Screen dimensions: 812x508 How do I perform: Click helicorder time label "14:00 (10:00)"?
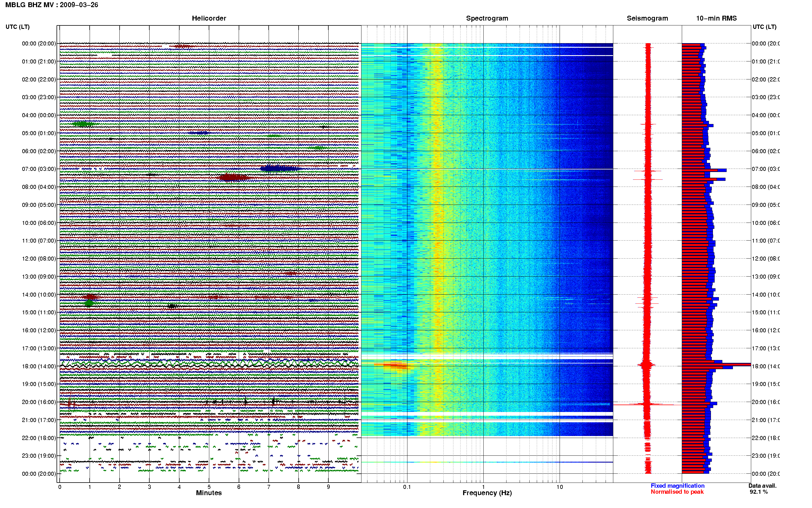[39, 295]
